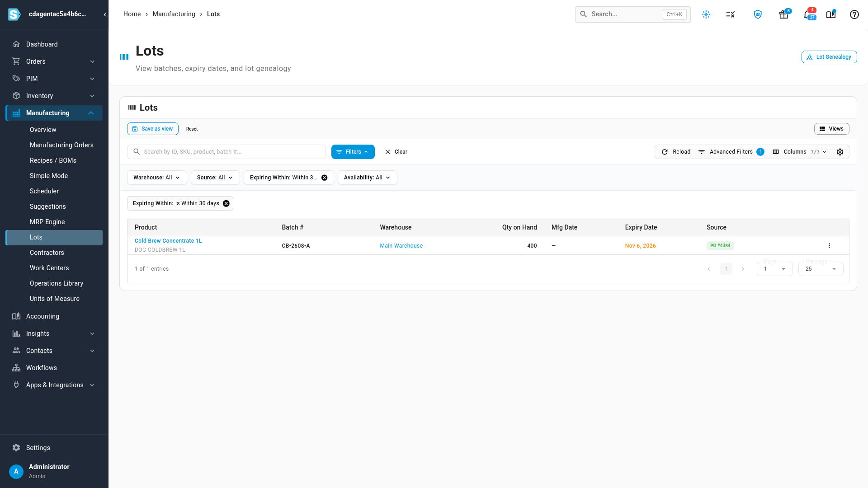Open row actions menu for CB-2608-A
This screenshot has width=868, height=488.
point(829,246)
